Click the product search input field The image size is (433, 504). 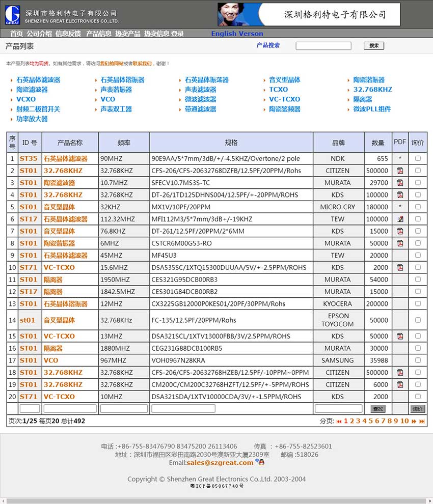click(x=324, y=45)
